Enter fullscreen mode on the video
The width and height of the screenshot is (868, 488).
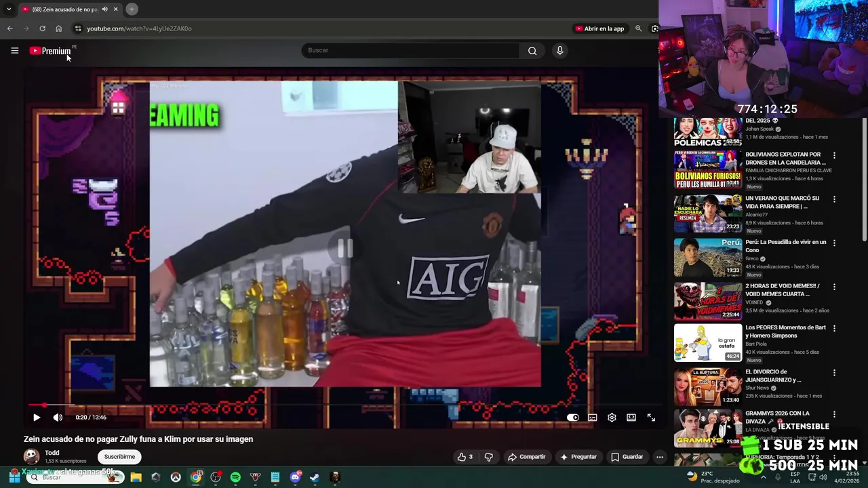[x=651, y=418]
